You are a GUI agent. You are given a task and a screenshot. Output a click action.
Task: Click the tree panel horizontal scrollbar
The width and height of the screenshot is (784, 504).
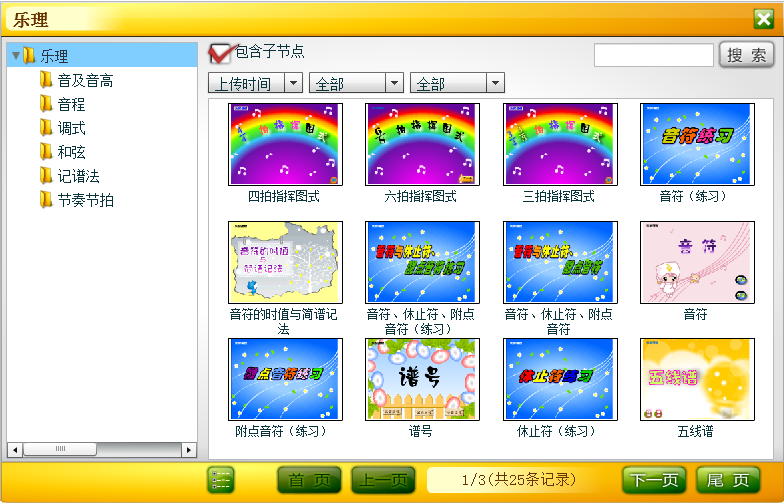(x=100, y=449)
